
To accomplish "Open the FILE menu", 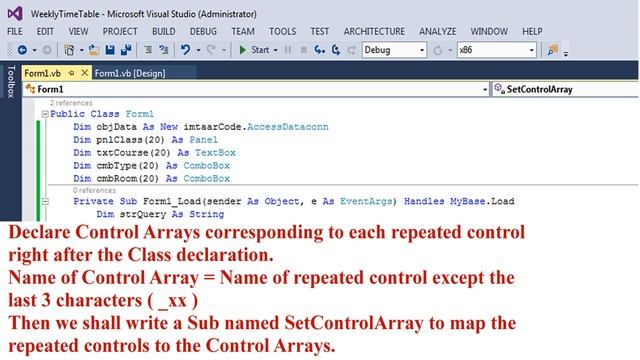I will click(x=15, y=31).
